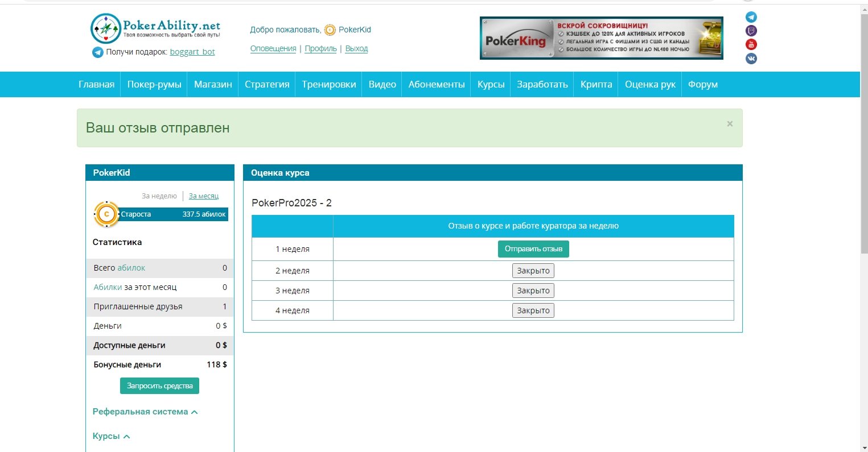Screen dimensions: 868x452
Task: Open the Крипта menu item
Action: click(x=596, y=84)
